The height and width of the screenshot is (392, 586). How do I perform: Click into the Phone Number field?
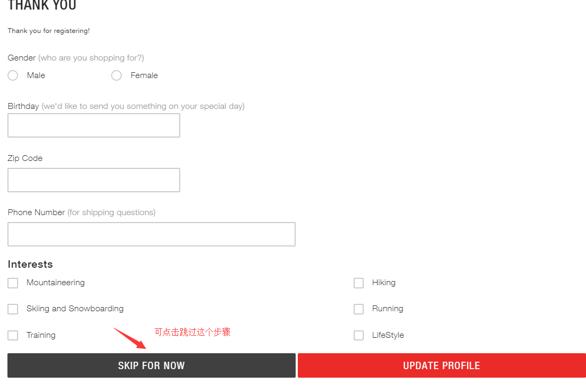click(x=151, y=234)
